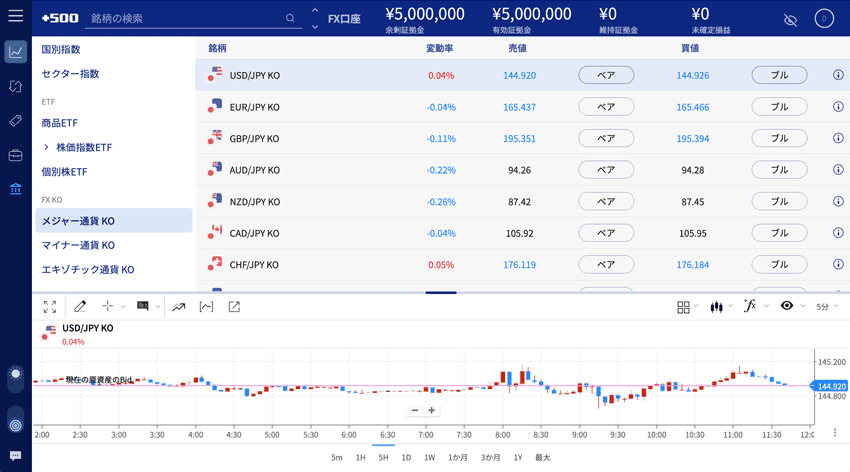This screenshot has height=472, width=850.
Task: Open info icon for CAD/JPY KO
Action: 838,232
